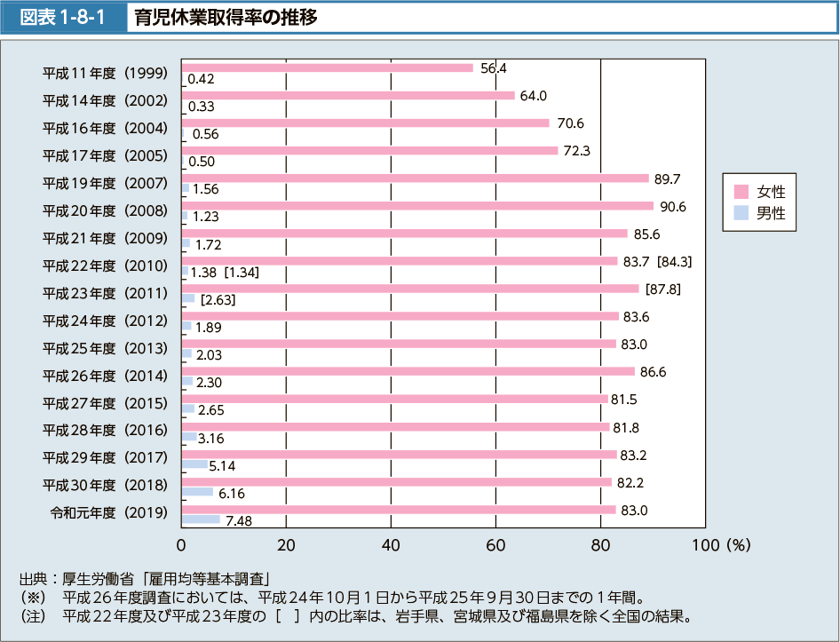
Task: Click the blue 男性 legend swatch
Action: click(741, 212)
